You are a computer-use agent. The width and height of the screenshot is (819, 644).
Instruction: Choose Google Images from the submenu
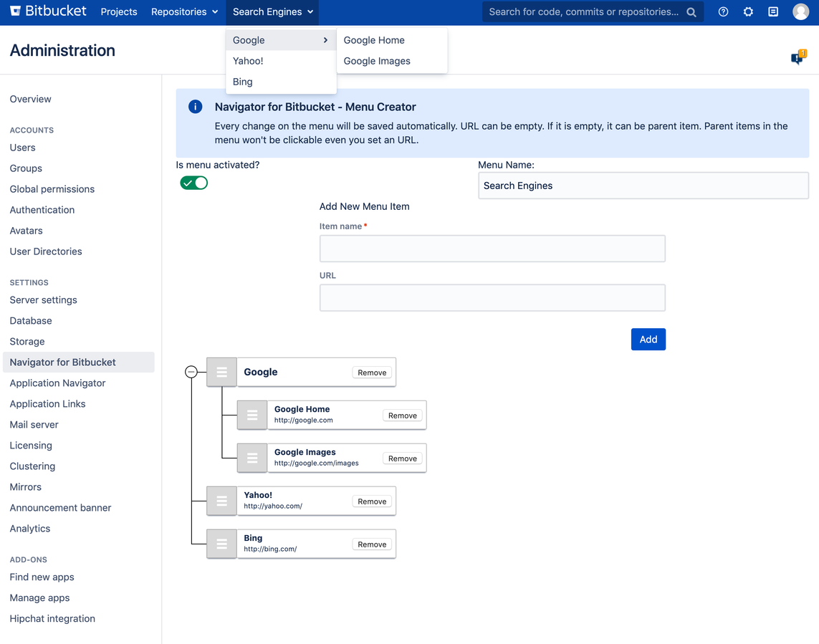click(392, 61)
